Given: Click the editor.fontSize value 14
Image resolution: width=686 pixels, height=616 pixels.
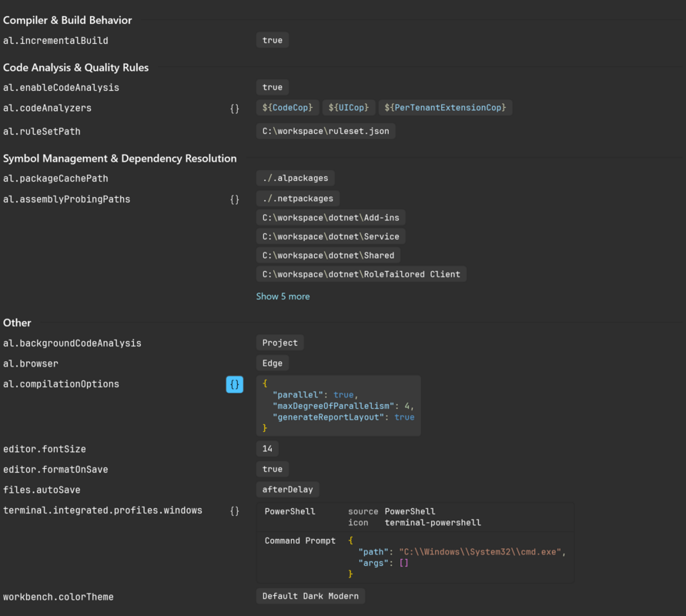Looking at the screenshot, I should click(x=267, y=448).
